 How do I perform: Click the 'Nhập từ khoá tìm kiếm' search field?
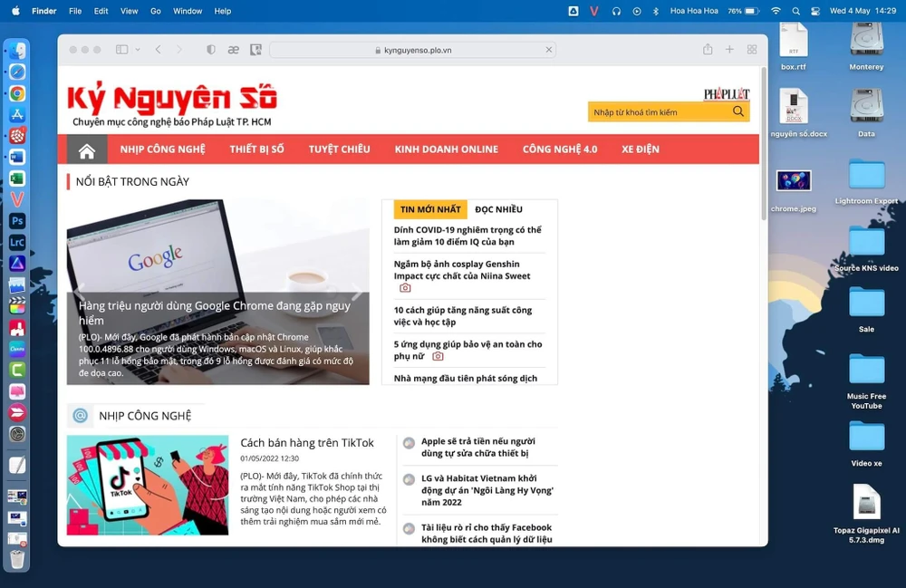(x=658, y=112)
